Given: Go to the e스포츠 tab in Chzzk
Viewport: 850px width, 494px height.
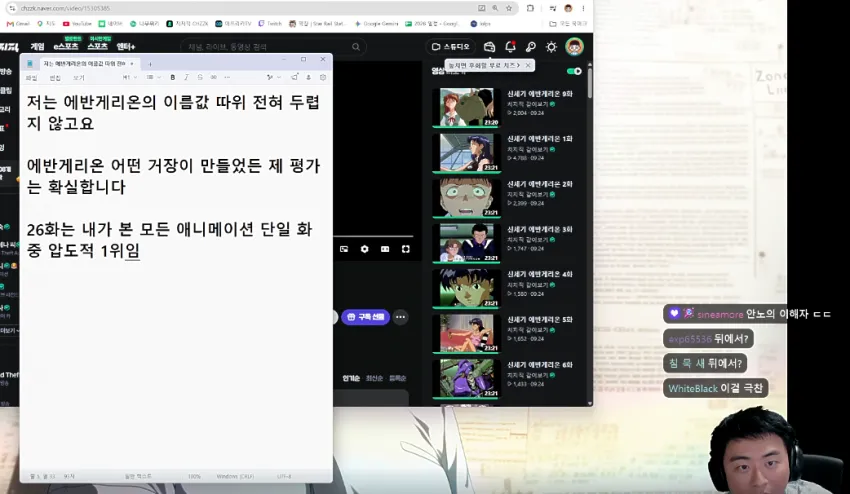Looking at the screenshot, I should (x=66, y=47).
